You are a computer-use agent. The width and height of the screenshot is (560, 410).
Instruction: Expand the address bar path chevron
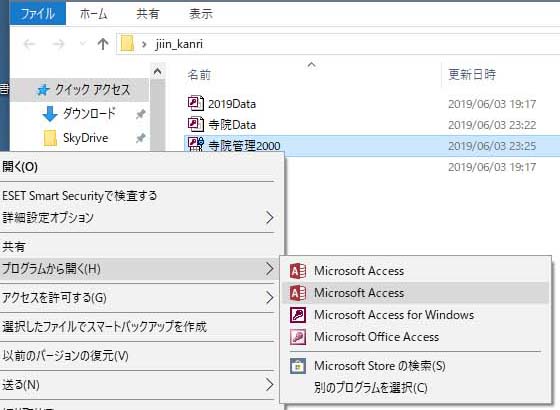tap(144, 44)
